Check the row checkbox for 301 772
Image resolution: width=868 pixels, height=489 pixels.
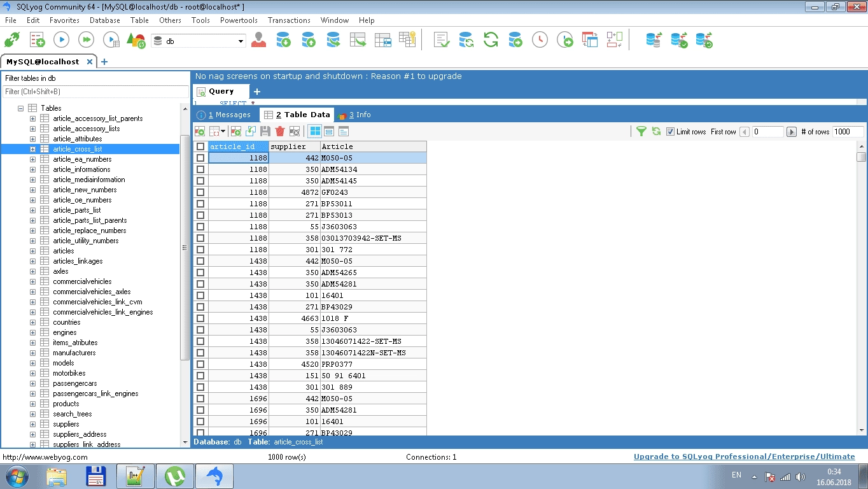[x=200, y=250]
